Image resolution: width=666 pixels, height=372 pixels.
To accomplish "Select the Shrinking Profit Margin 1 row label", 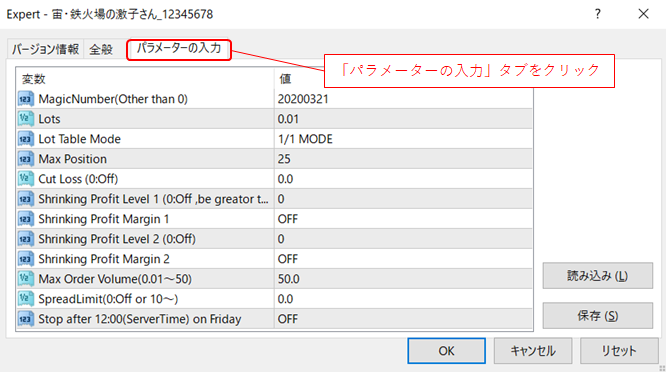I will click(104, 219).
